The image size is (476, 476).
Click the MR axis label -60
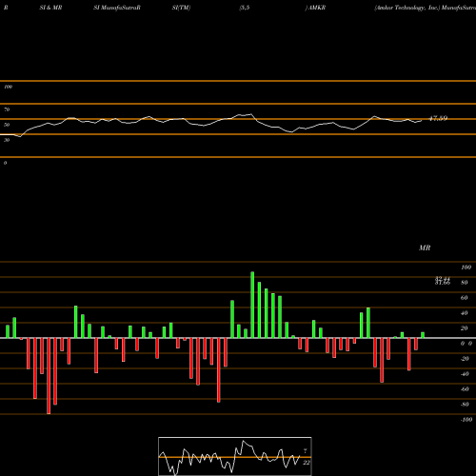click(x=465, y=389)
